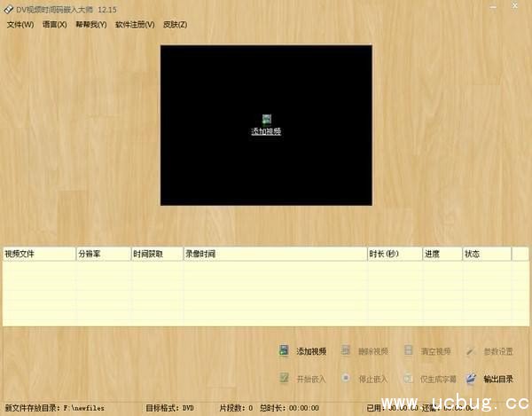Click the 仅生成字幕 generate subtitles only button
The width and height of the screenshot is (532, 416).
coord(429,379)
